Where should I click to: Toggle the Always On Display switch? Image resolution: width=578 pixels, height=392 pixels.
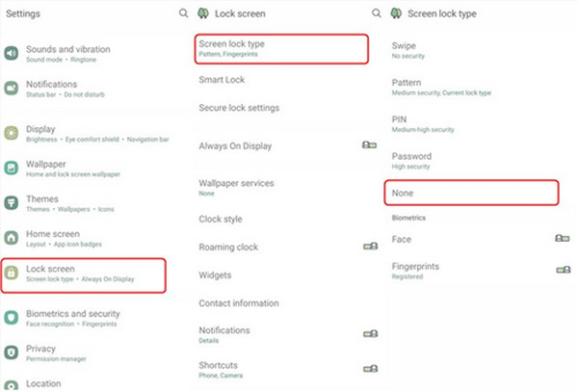369,144
